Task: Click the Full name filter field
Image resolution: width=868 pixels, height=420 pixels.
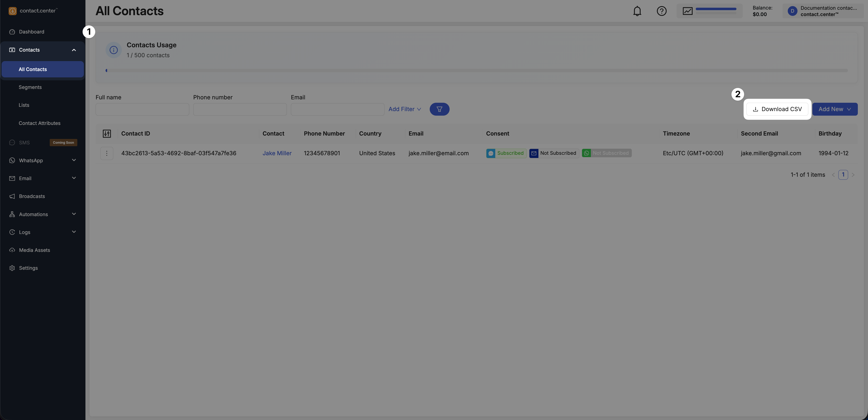Action: click(x=142, y=109)
